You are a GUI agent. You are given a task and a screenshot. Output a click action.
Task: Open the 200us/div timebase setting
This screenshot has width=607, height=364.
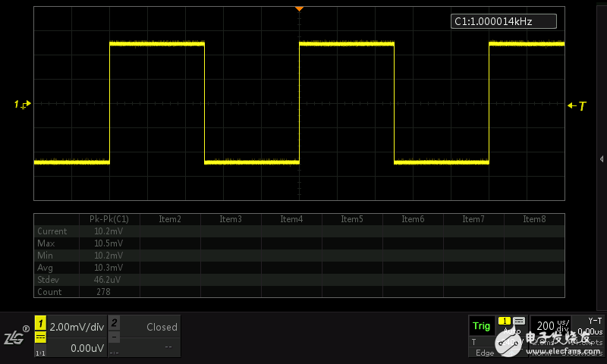[x=552, y=325]
